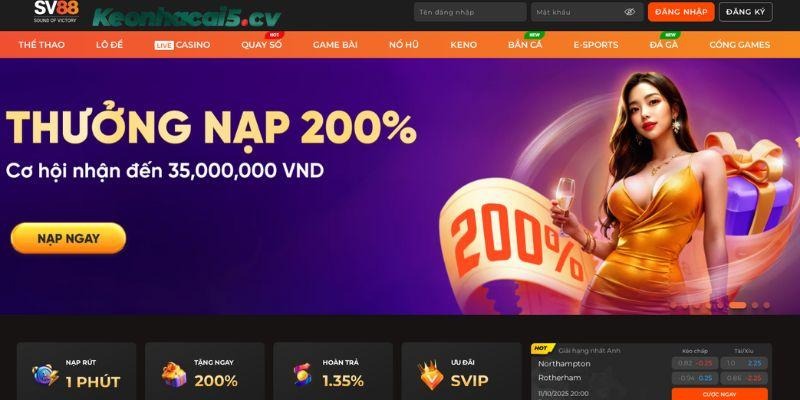Click the SV88 logo icon
Viewport: 800px width, 400px height.
(x=56, y=11)
